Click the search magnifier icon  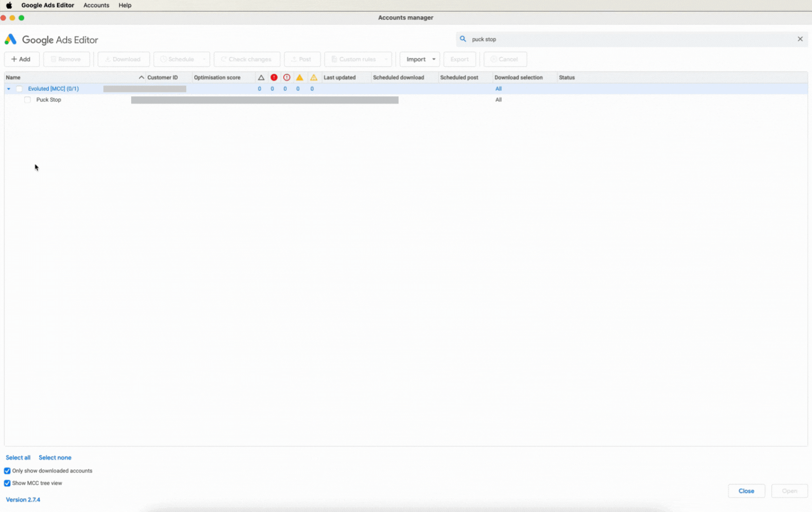coord(463,39)
